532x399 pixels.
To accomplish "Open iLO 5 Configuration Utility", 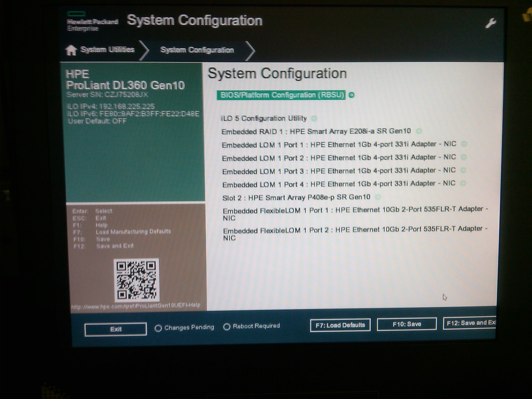I will (x=264, y=118).
